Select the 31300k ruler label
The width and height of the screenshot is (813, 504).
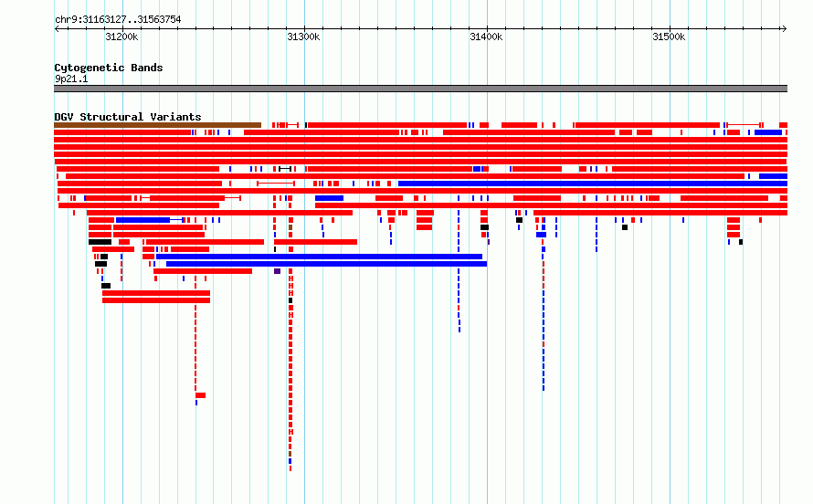[x=304, y=37]
